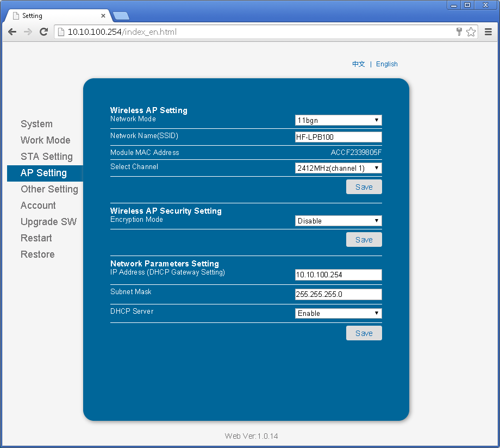
Task: Expand the Encryption Mode dropdown
Action: (338, 221)
